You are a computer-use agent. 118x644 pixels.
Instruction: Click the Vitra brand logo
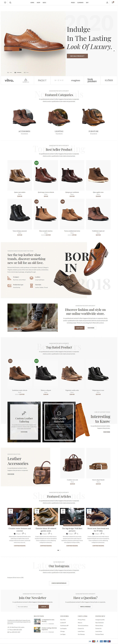click(x=9, y=80)
